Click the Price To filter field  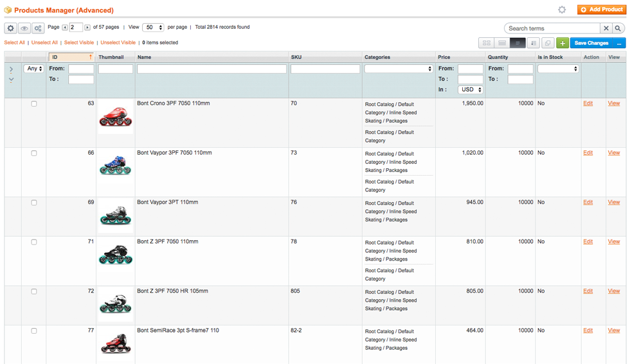pyautogui.click(x=471, y=80)
